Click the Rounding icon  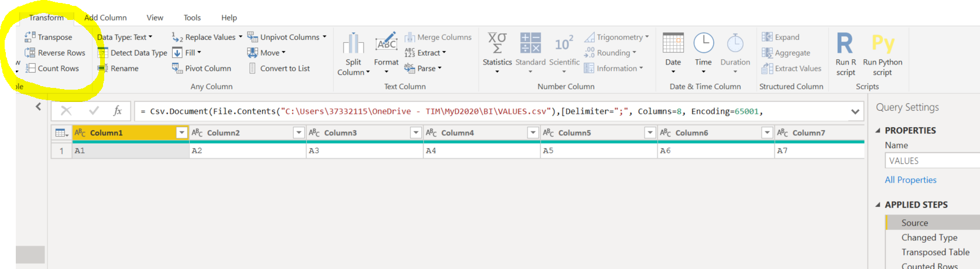(589, 53)
